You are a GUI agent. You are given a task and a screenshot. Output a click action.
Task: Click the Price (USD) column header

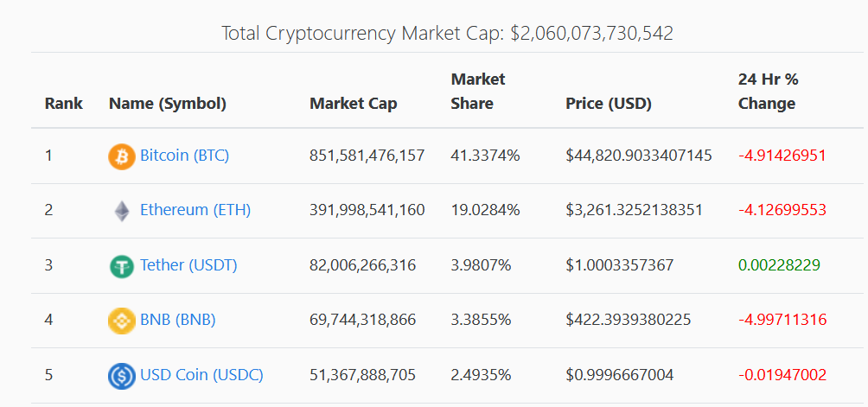click(609, 104)
